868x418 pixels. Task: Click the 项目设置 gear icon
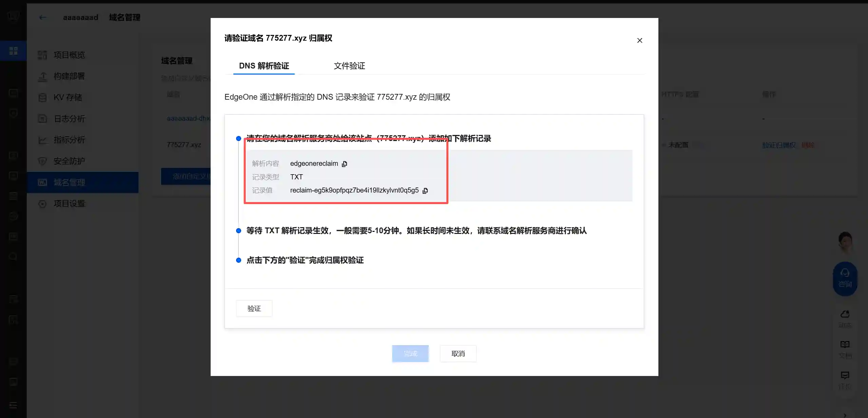click(x=42, y=204)
